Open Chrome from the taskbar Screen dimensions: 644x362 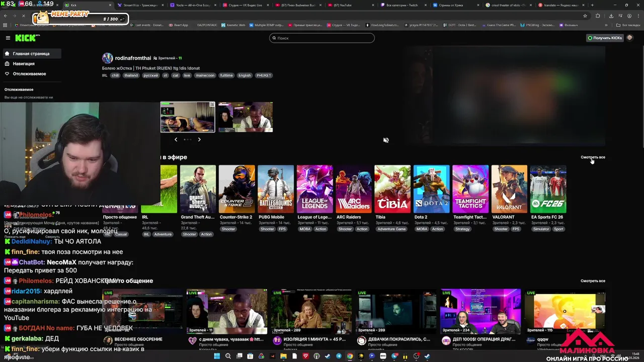click(x=350, y=356)
